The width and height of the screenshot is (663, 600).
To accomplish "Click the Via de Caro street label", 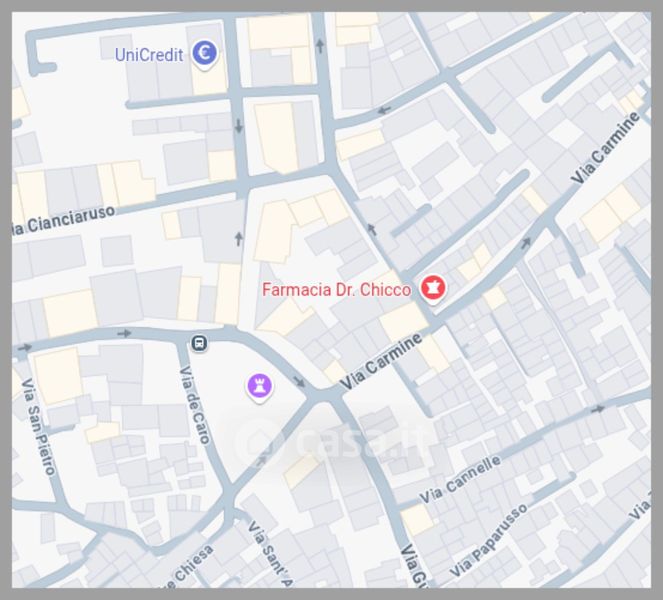I will tap(195, 405).
